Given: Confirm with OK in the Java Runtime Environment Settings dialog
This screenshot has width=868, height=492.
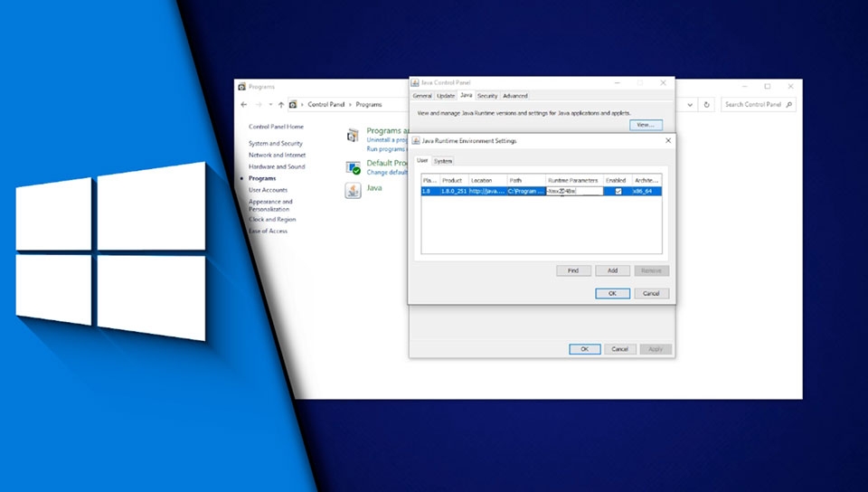Looking at the screenshot, I should tap(612, 293).
